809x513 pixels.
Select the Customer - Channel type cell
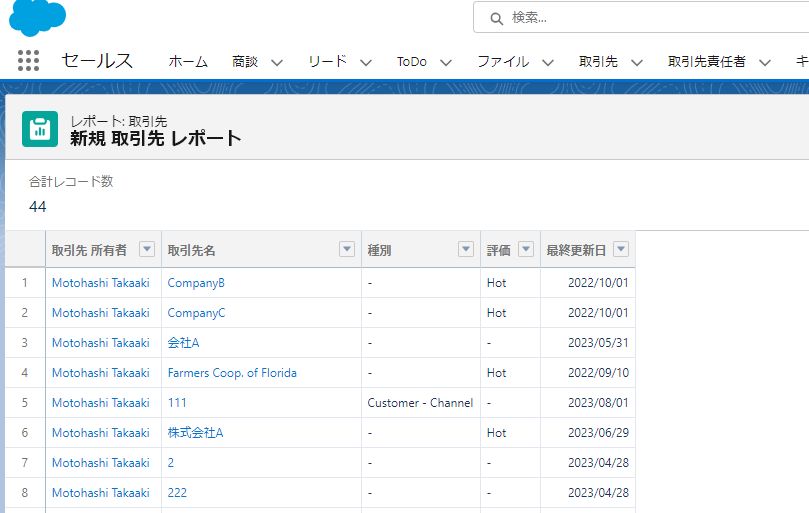420,403
